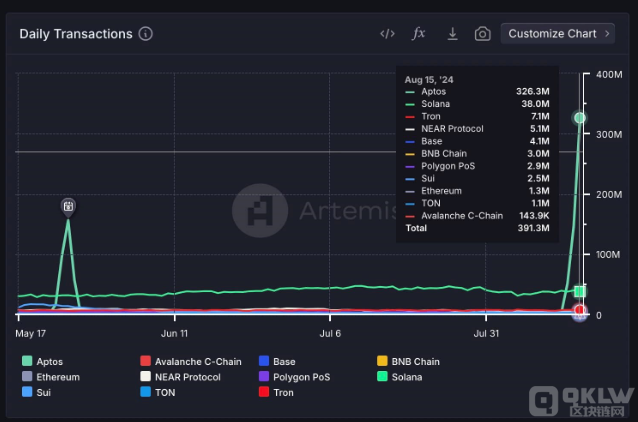Viewport: 638px width, 422px height.
Task: Hide the Tron series from legend
Action: point(277,393)
